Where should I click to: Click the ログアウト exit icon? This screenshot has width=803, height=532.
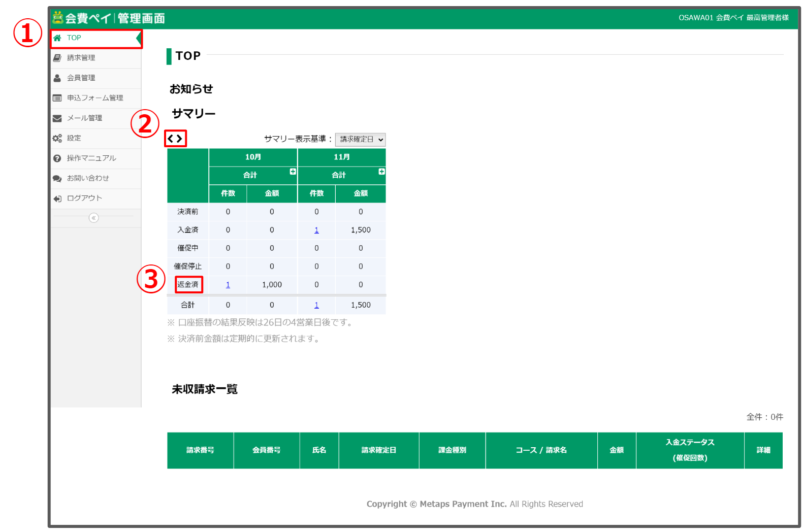57,198
